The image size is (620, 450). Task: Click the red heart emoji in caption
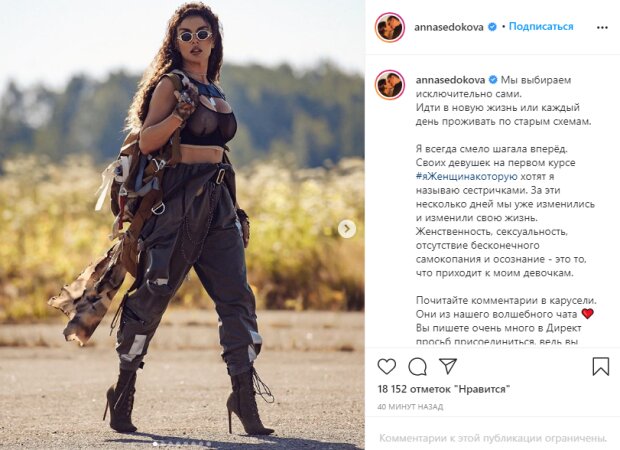(x=588, y=314)
